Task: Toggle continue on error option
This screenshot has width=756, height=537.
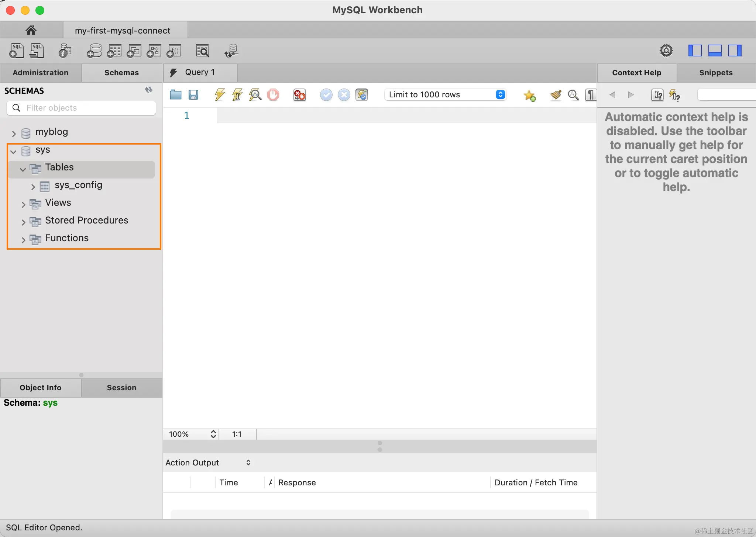Action: coord(299,95)
